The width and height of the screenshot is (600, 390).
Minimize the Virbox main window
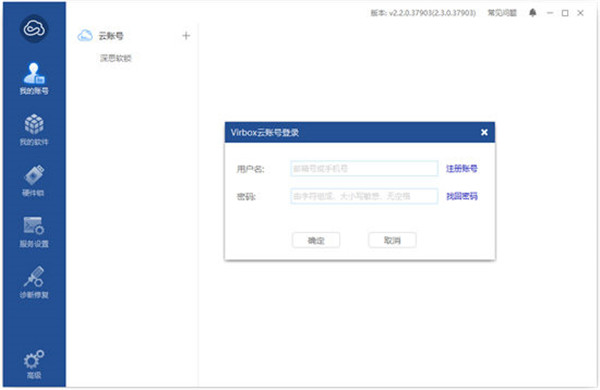550,13
